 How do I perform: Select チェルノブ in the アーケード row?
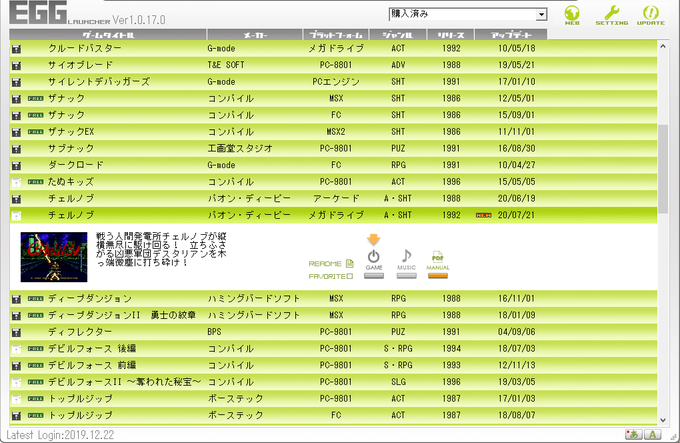click(71, 198)
